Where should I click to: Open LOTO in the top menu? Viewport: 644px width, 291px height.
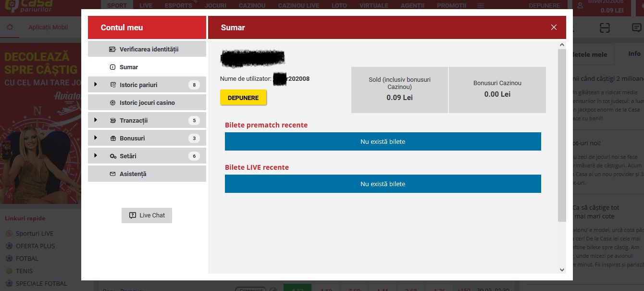[x=339, y=6]
